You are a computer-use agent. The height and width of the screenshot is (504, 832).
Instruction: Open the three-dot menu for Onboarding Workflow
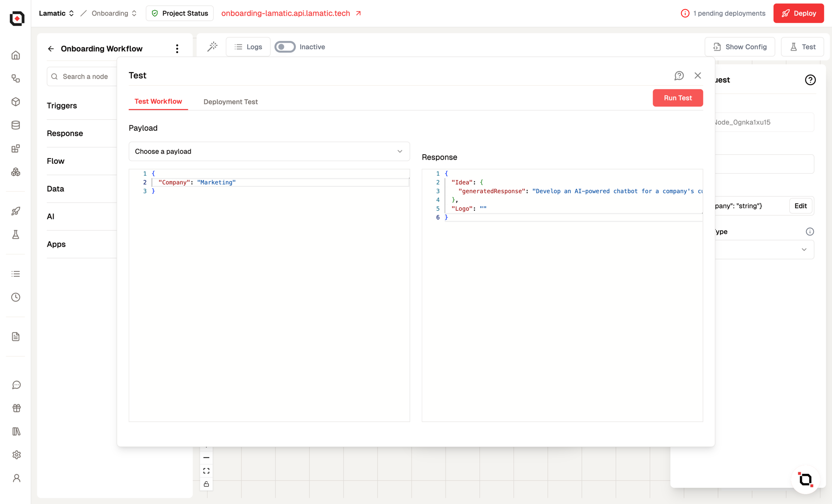[x=177, y=49]
